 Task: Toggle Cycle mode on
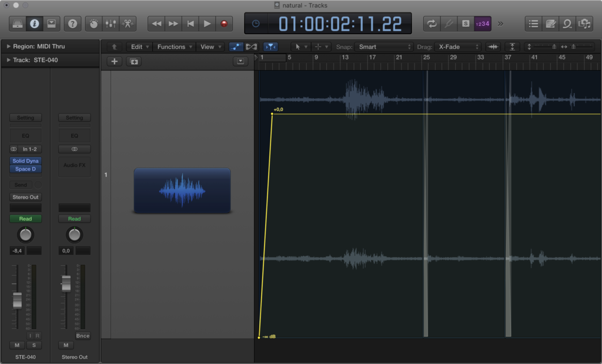432,24
